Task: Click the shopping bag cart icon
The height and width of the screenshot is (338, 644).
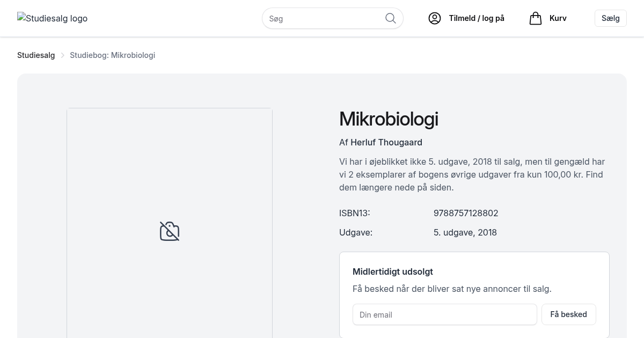Action: coord(536,18)
